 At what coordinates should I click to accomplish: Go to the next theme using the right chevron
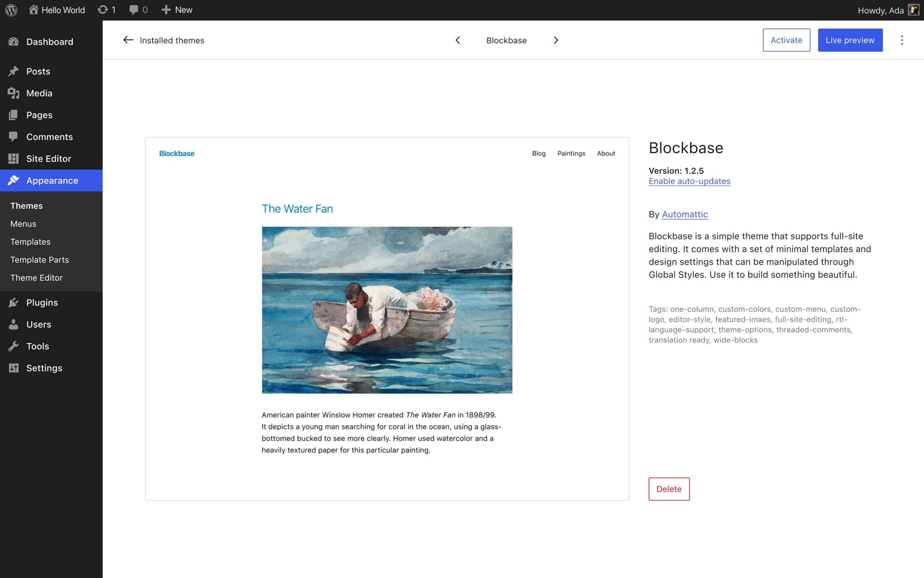(x=556, y=40)
